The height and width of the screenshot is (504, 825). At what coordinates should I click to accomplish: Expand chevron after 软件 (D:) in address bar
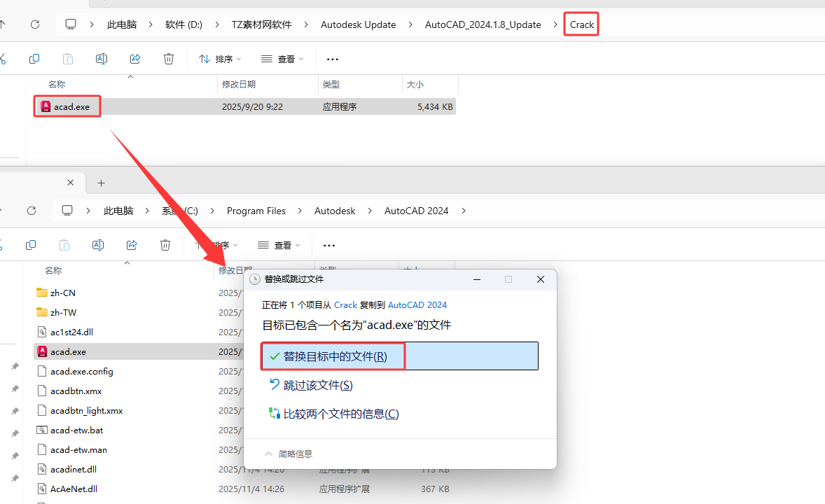(217, 24)
